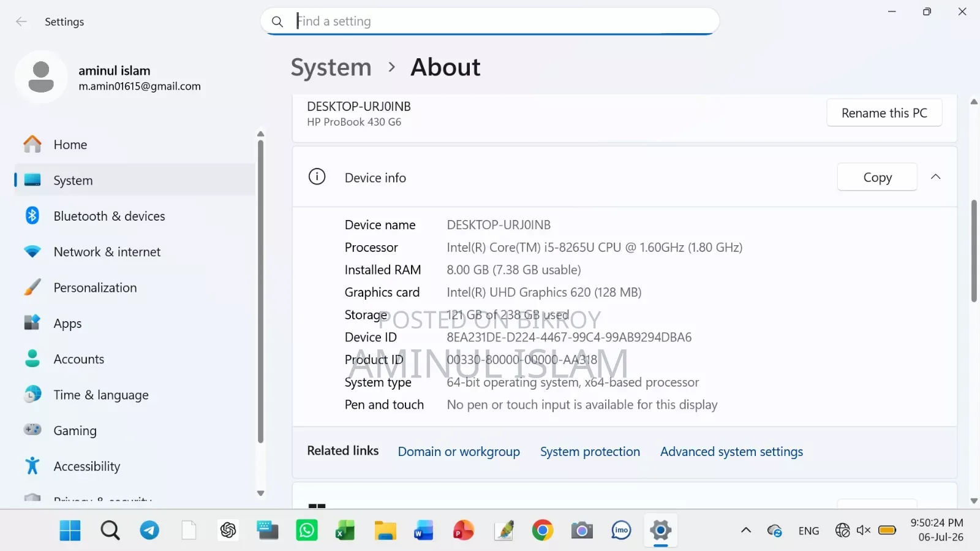The image size is (980, 551).
Task: Open the blank document taskbar icon
Action: [x=189, y=530]
